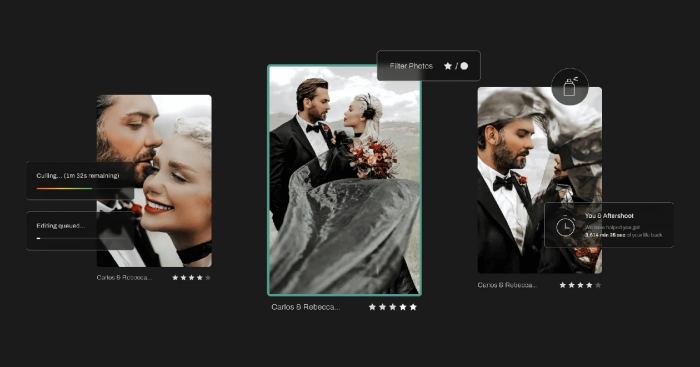700x367 pixels.
Task: Open the You & Aftershoot title
Action: tap(609, 216)
